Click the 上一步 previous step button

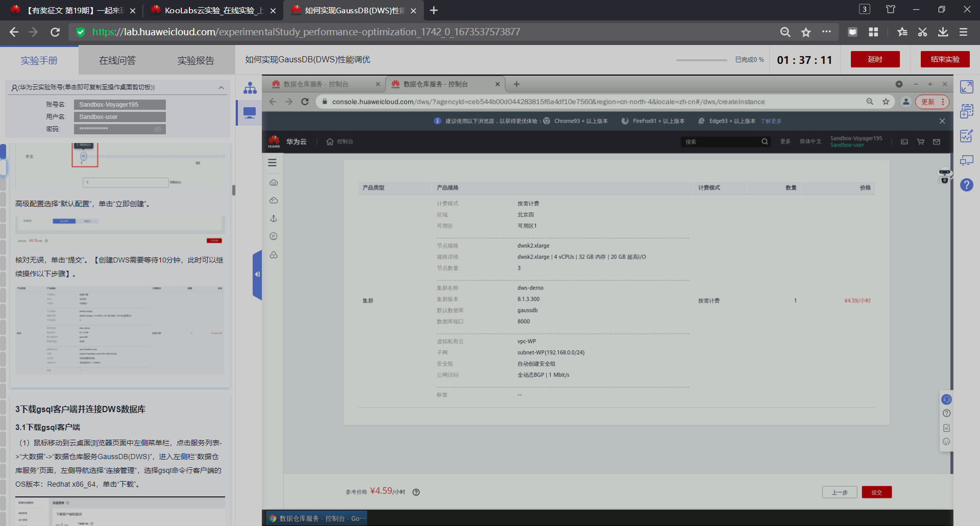840,492
